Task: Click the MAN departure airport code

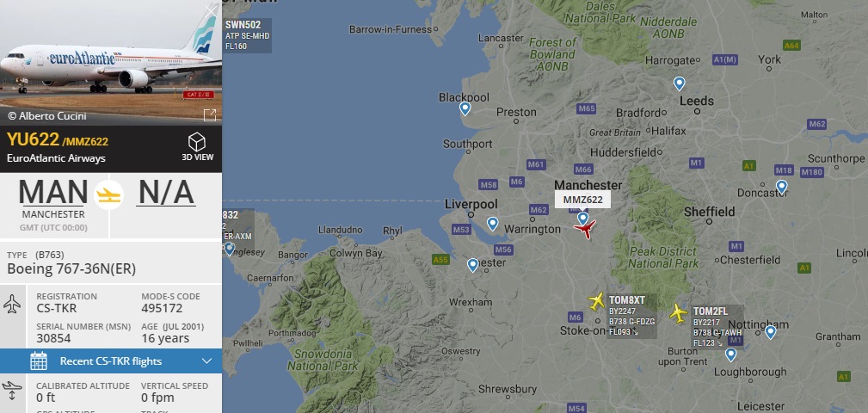Action: [53, 193]
